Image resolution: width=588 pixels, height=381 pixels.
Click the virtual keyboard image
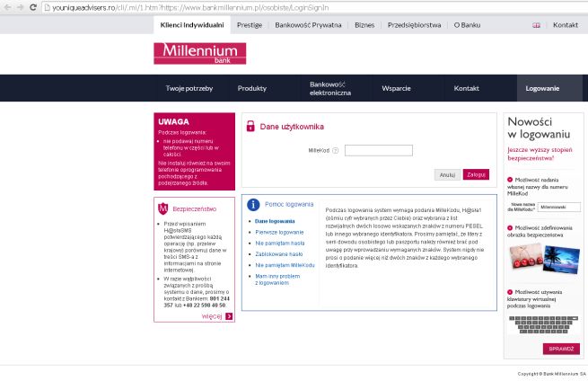click(x=543, y=324)
